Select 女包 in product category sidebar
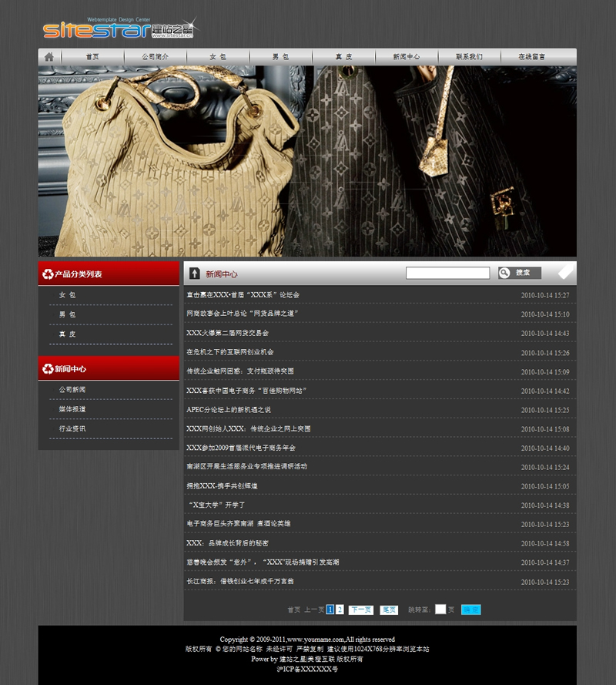Image resolution: width=616 pixels, height=685 pixels. tap(68, 295)
